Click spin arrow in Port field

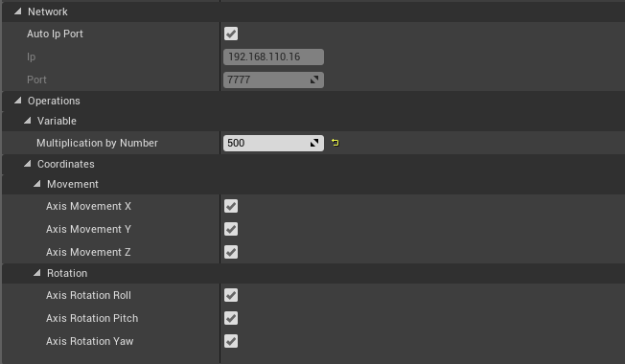(314, 80)
